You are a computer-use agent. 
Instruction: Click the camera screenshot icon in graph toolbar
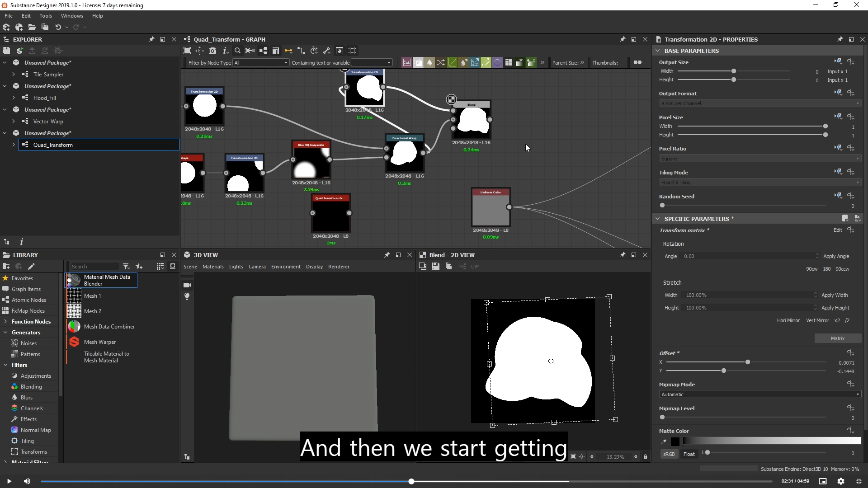click(x=212, y=51)
